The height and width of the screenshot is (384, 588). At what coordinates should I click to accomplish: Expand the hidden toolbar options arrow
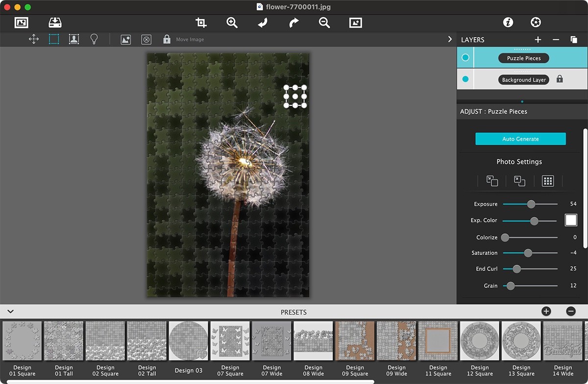[450, 39]
